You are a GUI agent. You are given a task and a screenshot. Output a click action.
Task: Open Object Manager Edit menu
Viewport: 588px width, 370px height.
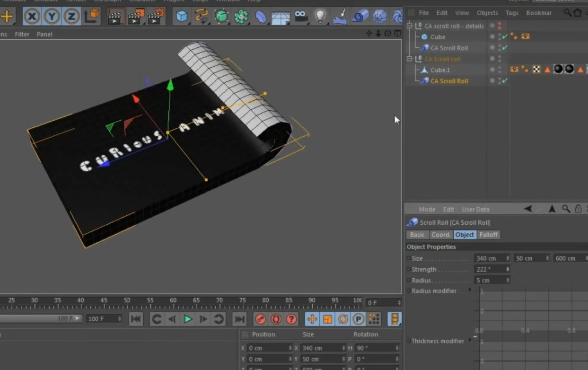(x=442, y=13)
